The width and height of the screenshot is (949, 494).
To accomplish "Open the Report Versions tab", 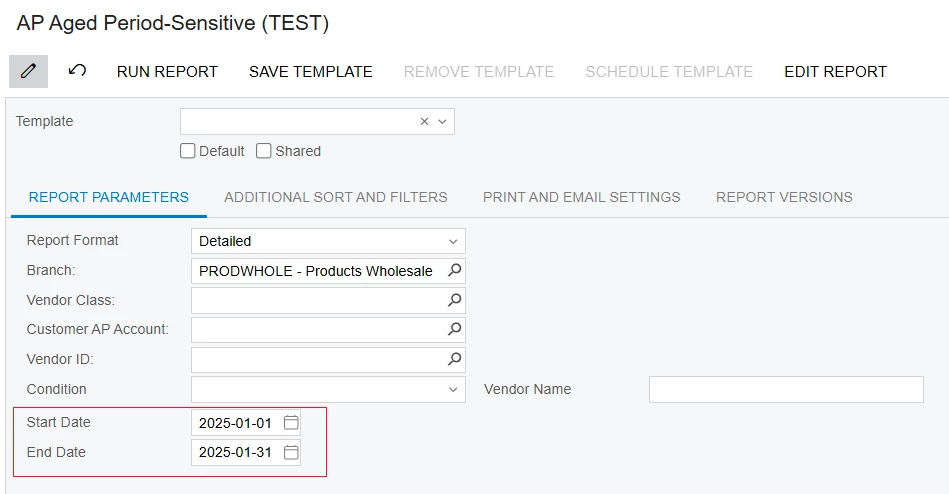I will pyautogui.click(x=784, y=197).
